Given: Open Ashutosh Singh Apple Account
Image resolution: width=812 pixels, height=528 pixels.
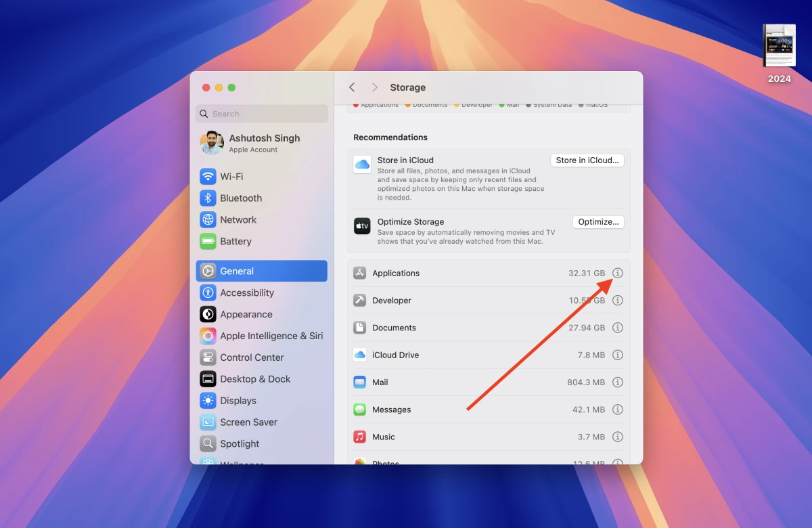Looking at the screenshot, I should pos(262,143).
